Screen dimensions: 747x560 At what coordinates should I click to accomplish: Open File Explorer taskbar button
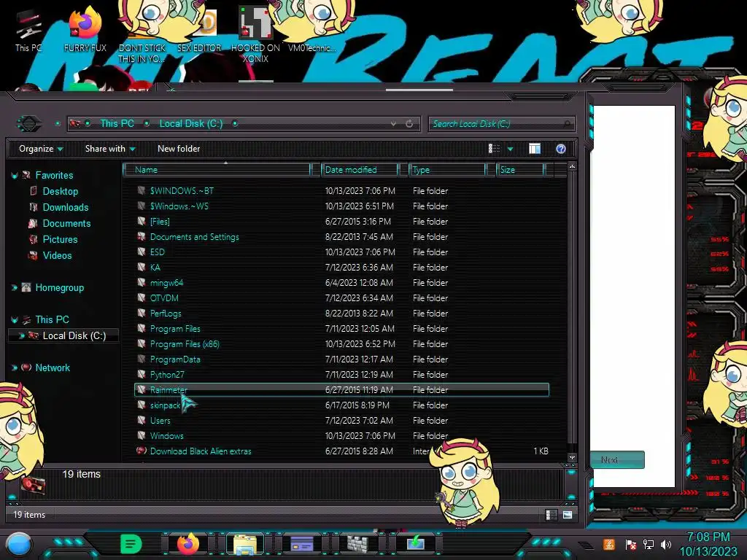[245, 544]
